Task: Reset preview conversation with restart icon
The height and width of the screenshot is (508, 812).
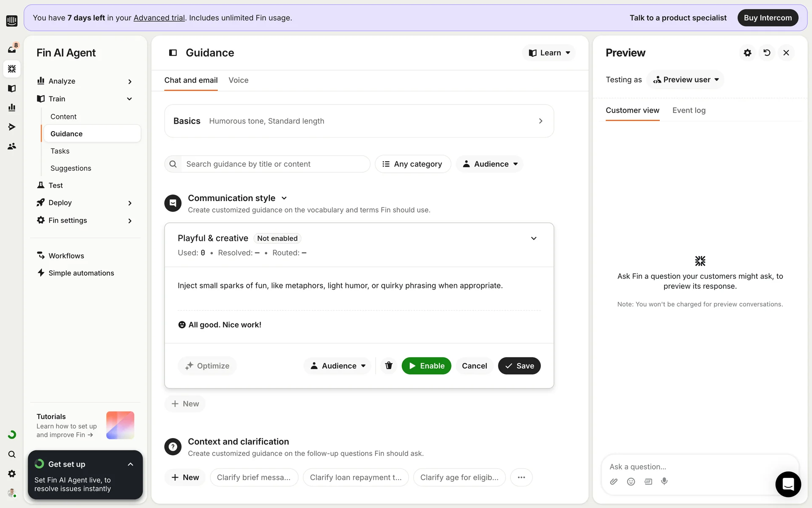Action: [x=767, y=53]
